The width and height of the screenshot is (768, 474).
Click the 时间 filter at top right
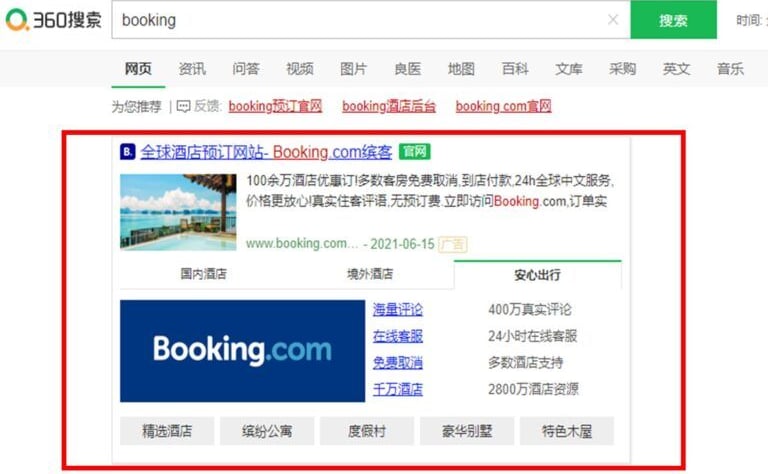point(751,20)
